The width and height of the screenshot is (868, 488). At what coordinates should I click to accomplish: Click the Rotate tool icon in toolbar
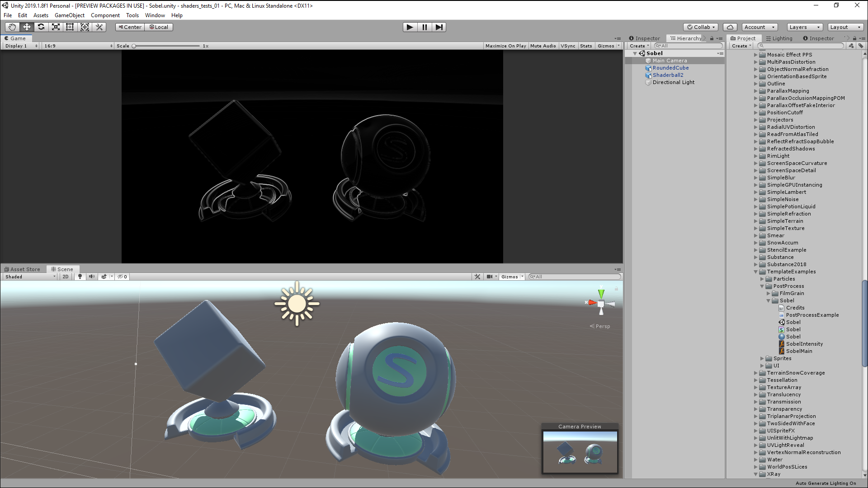[41, 27]
